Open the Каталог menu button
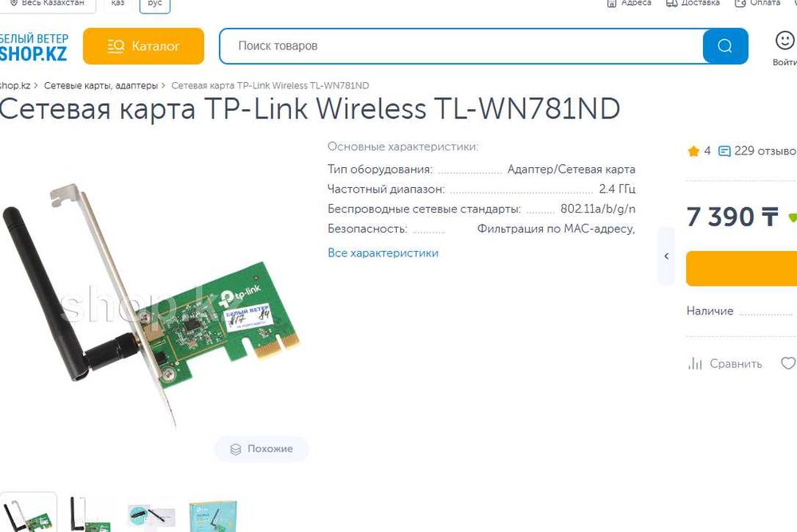Viewport: 797px width, 532px height. (x=143, y=46)
